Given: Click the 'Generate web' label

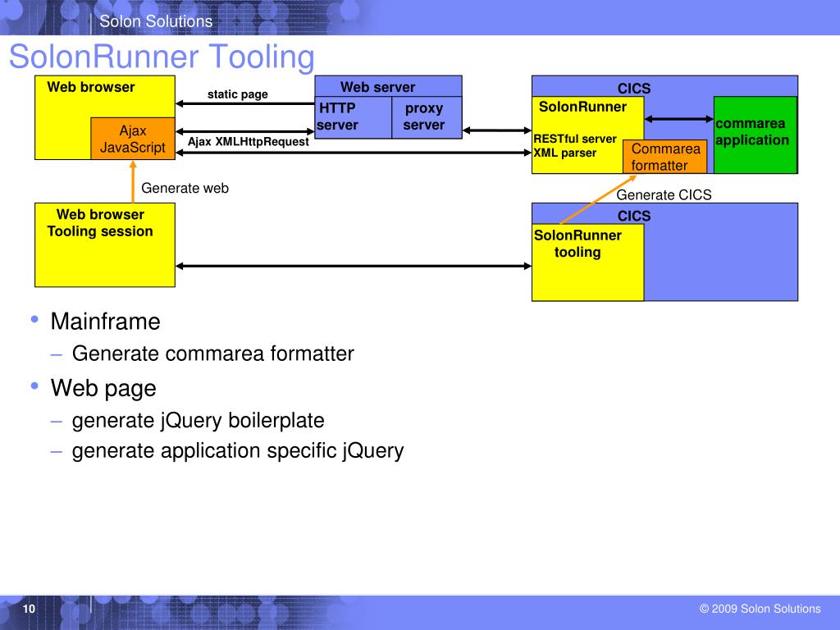Looking at the screenshot, I should click(185, 188).
